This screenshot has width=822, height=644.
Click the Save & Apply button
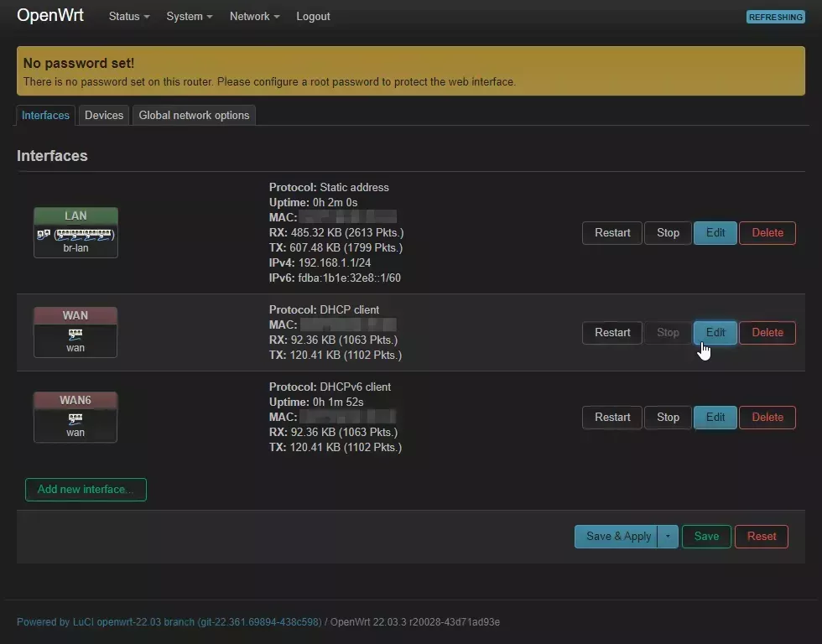point(616,537)
